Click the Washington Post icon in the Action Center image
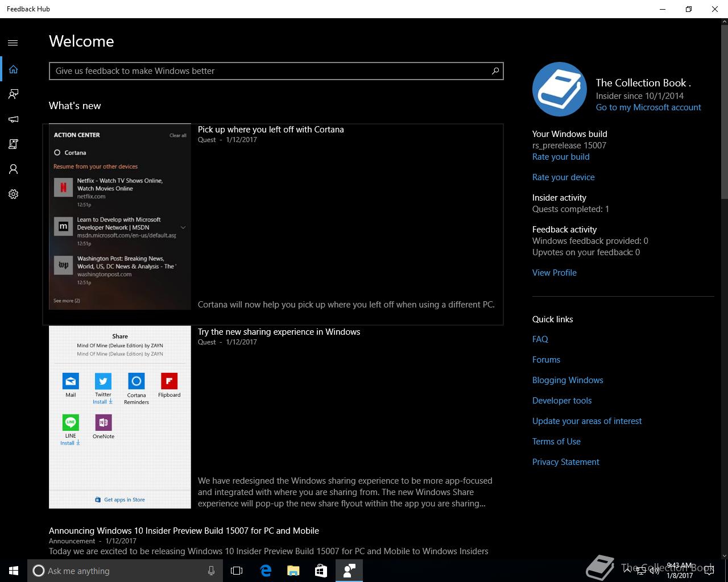This screenshot has height=582, width=728. click(x=63, y=265)
